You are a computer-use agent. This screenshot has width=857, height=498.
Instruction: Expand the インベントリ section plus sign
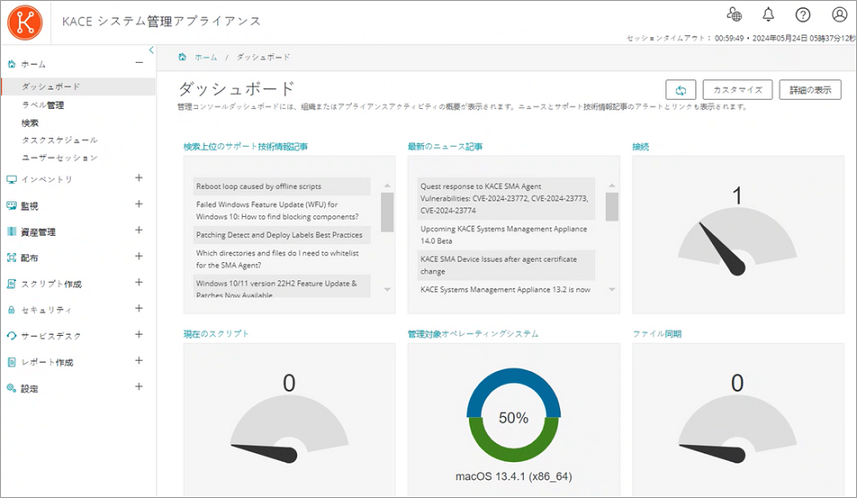139,178
